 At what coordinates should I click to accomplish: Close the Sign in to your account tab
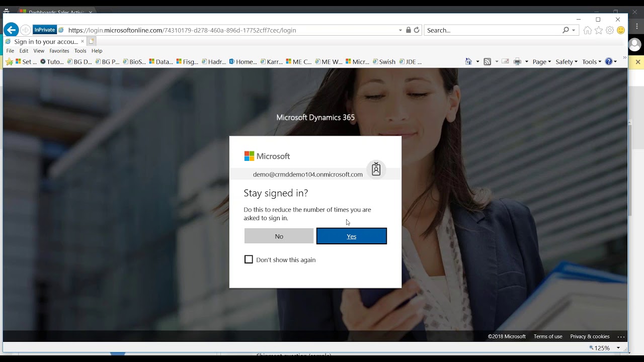(x=83, y=42)
